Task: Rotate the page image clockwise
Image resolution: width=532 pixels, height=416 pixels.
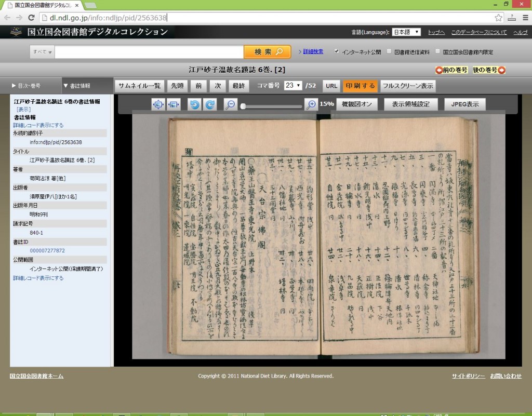Action: (x=210, y=104)
